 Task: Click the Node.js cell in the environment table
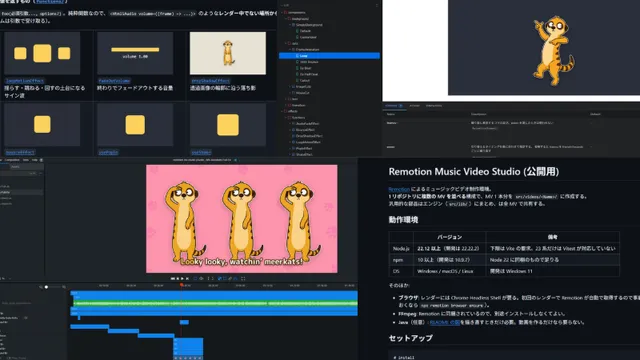401,248
